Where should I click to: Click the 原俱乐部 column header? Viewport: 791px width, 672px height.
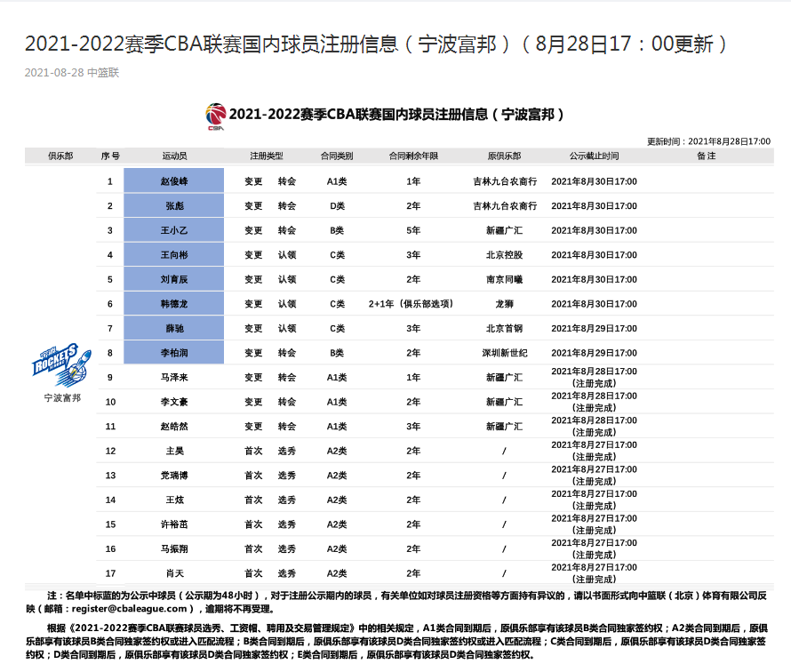[504, 156]
